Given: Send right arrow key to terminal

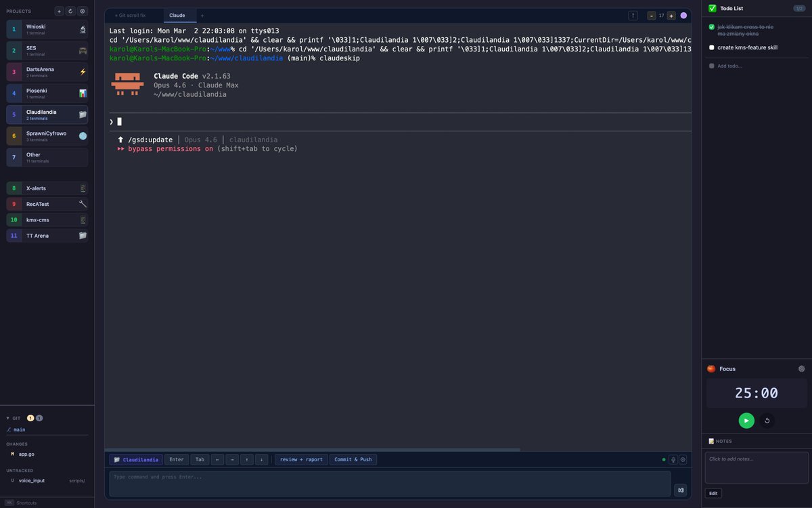Looking at the screenshot, I should pyautogui.click(x=232, y=459).
